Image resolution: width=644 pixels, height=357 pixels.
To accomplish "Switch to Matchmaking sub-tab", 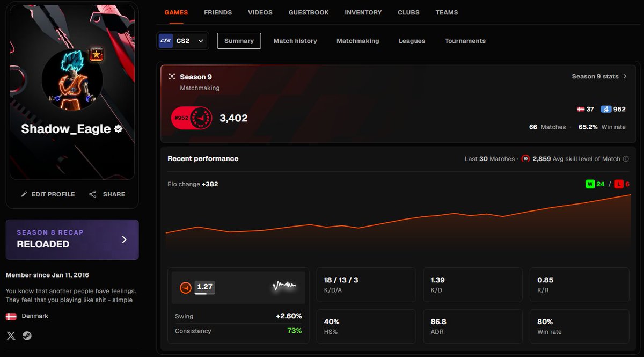I will pyautogui.click(x=358, y=41).
